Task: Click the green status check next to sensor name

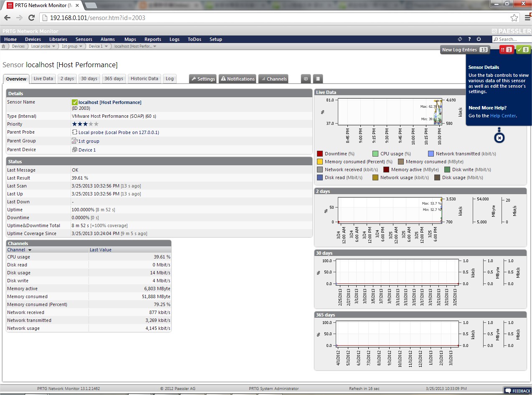Action: tap(75, 102)
